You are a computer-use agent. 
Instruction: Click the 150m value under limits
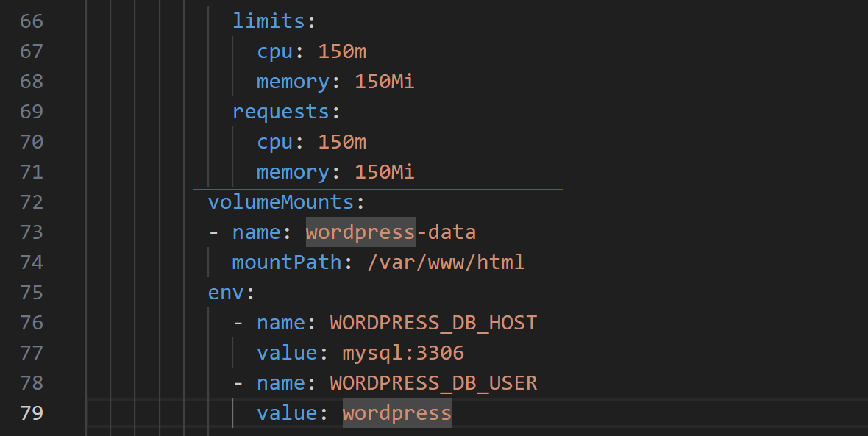342,51
